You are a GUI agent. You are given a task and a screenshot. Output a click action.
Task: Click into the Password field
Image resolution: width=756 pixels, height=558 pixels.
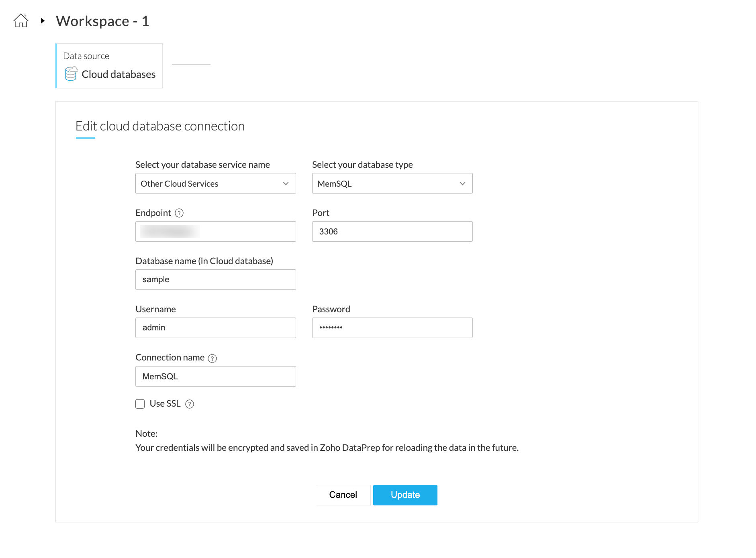click(x=392, y=328)
